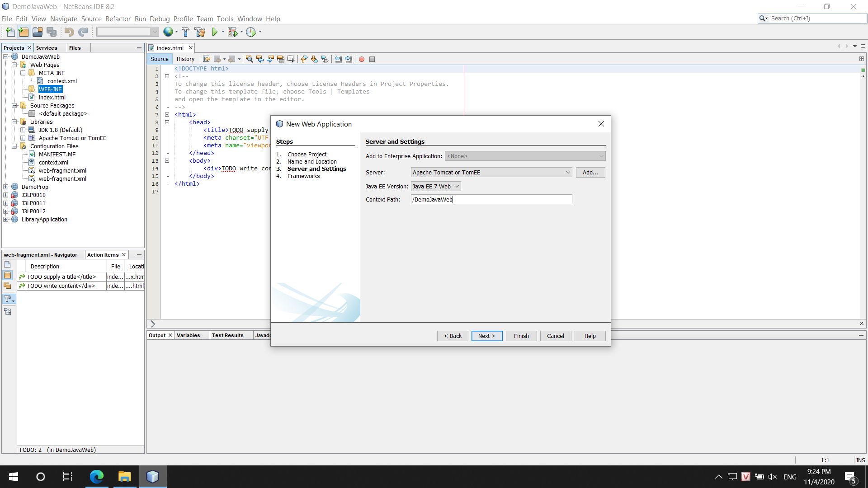This screenshot has height=488, width=868.
Task: Open the Java EE Version dropdown
Action: pyautogui.click(x=435, y=187)
